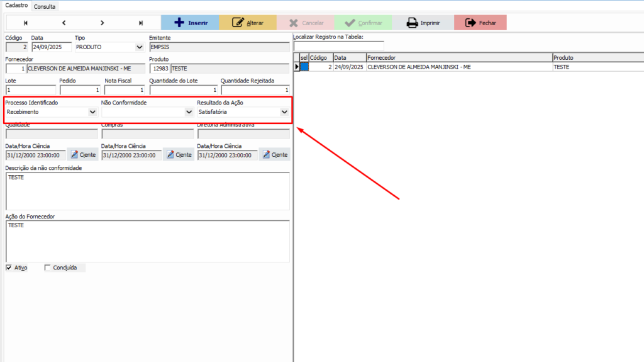Go to first record navigation arrow

(x=26, y=23)
